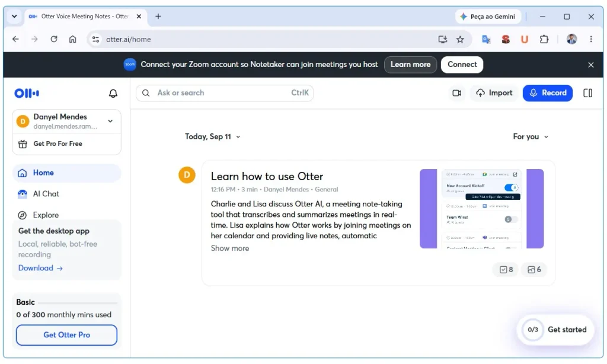Expand the Danyel Mendes account menu
Viewport: 607px width, 364px height.
pyautogui.click(x=110, y=121)
